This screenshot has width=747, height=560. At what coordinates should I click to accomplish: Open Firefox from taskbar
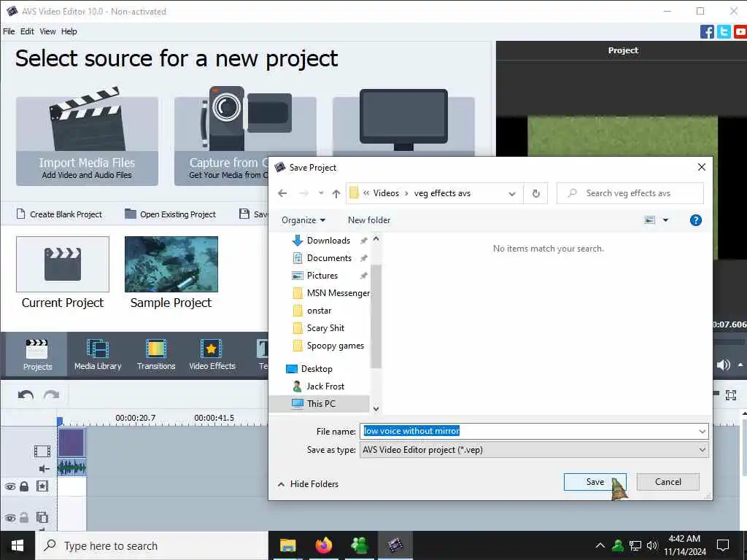click(323, 545)
